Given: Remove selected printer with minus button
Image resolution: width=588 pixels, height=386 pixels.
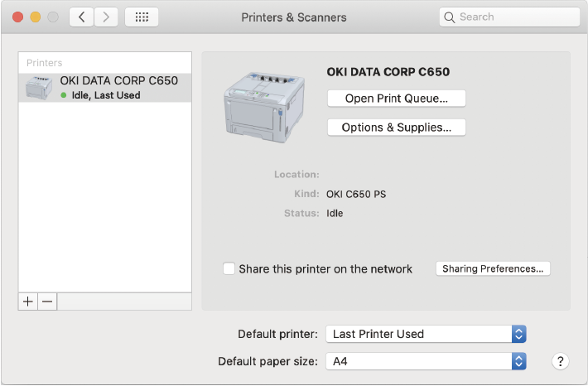Looking at the screenshot, I should pyautogui.click(x=47, y=302).
